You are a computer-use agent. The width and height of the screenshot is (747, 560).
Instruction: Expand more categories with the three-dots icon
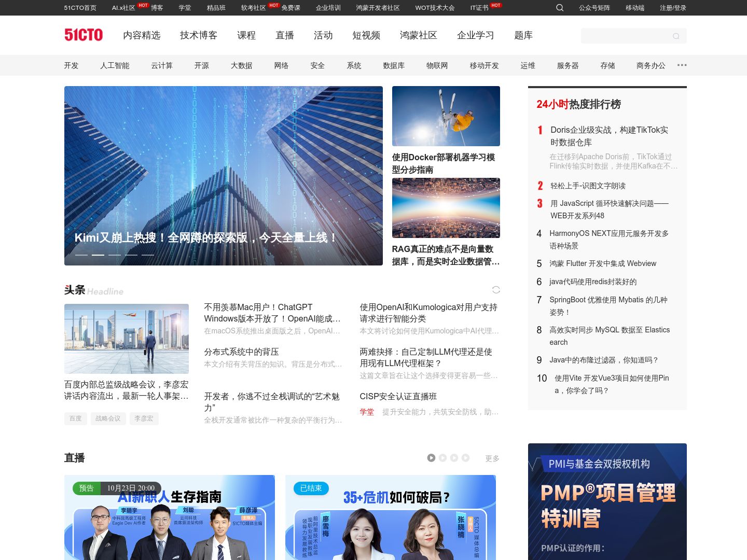682,65
